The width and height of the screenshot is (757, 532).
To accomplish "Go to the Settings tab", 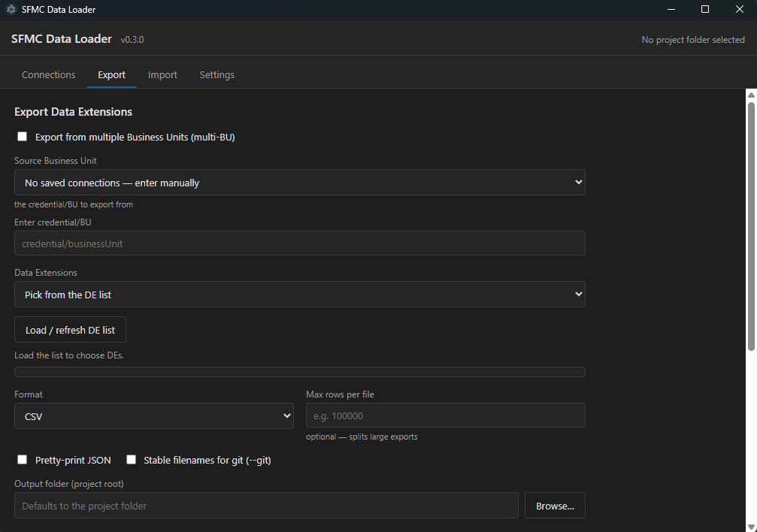I will click(217, 75).
